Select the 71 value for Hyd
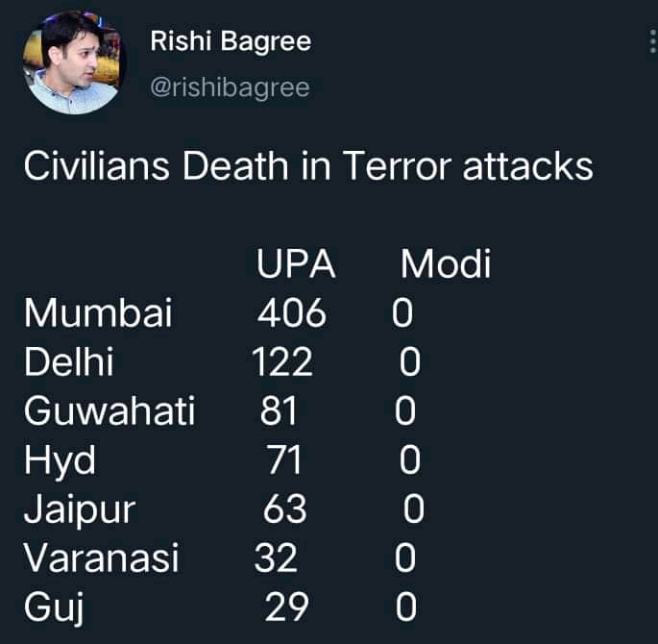 (x=284, y=459)
